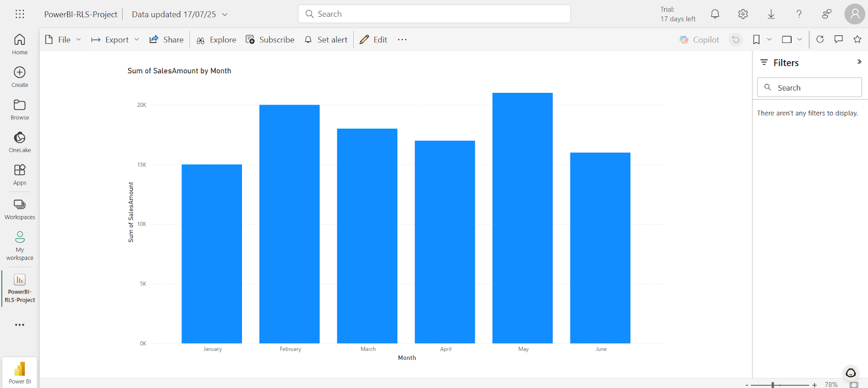This screenshot has width=868, height=388.
Task: Click Set alert in the toolbar
Action: (x=325, y=40)
